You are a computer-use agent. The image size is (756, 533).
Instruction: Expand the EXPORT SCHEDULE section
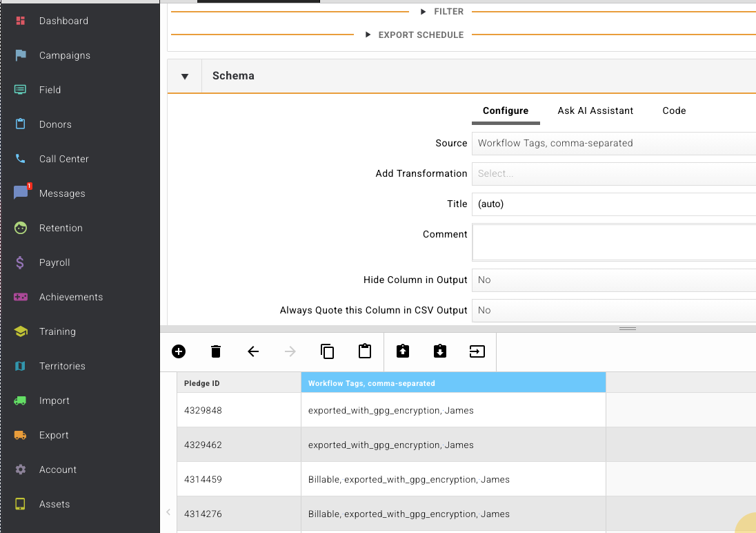(x=418, y=35)
